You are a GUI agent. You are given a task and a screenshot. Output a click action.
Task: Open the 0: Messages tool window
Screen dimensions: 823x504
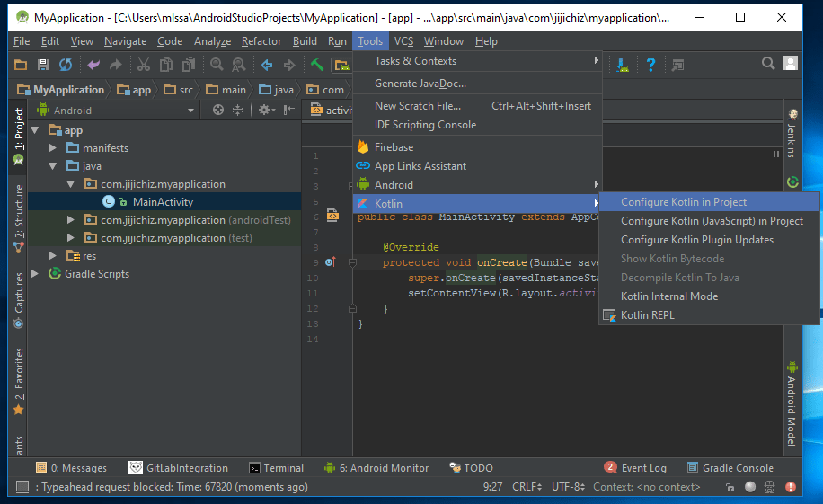point(71,468)
